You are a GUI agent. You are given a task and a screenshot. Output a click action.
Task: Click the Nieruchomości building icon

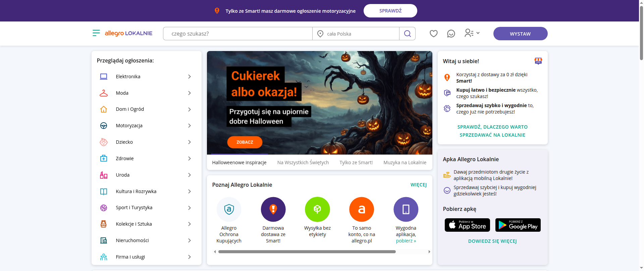click(104, 240)
